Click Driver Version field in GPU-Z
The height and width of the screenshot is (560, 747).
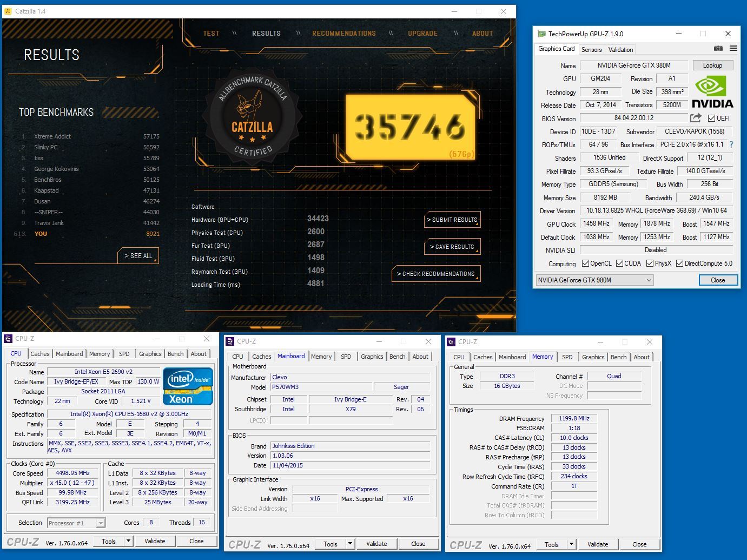657,210
